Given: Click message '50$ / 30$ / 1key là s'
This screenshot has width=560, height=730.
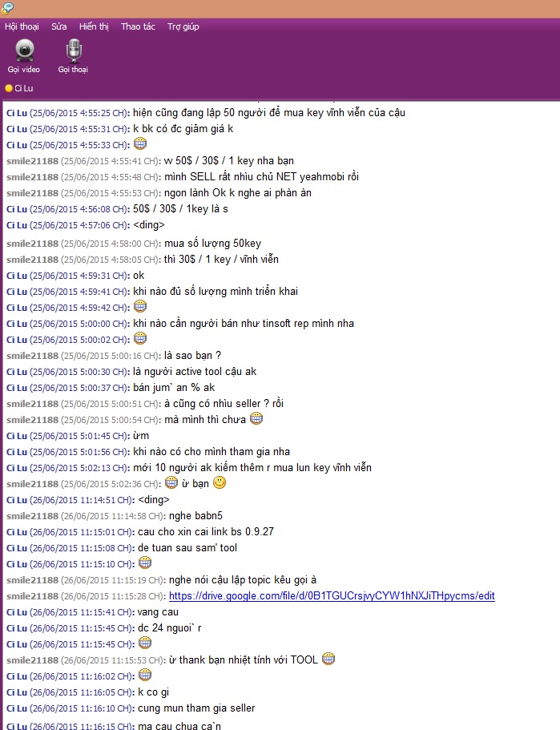Looking at the screenshot, I should click(x=180, y=208).
